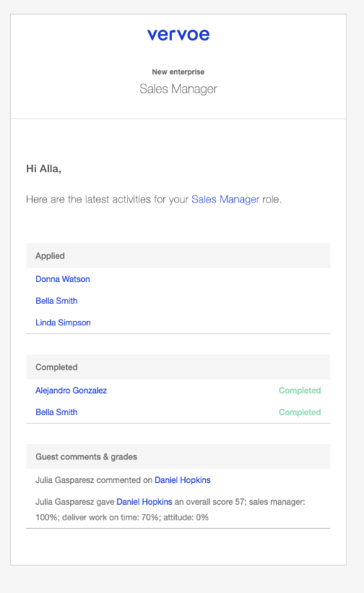This screenshot has height=593, width=364.
Task: Open the Sales Manager role link
Action: tap(225, 200)
